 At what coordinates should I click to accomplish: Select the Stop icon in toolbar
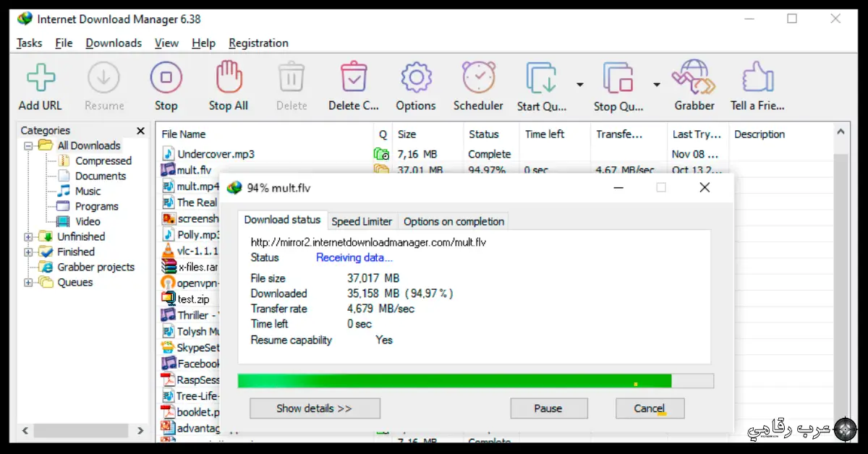point(166,77)
